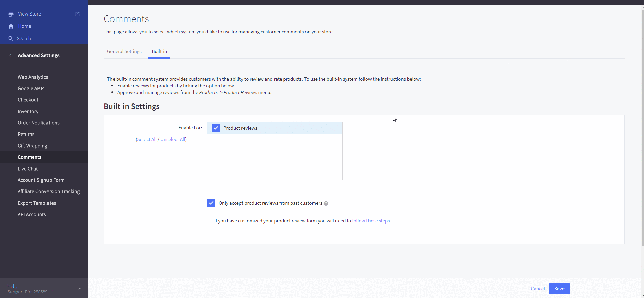Open the follow these steps link
The width and height of the screenshot is (644, 298).
tap(371, 221)
